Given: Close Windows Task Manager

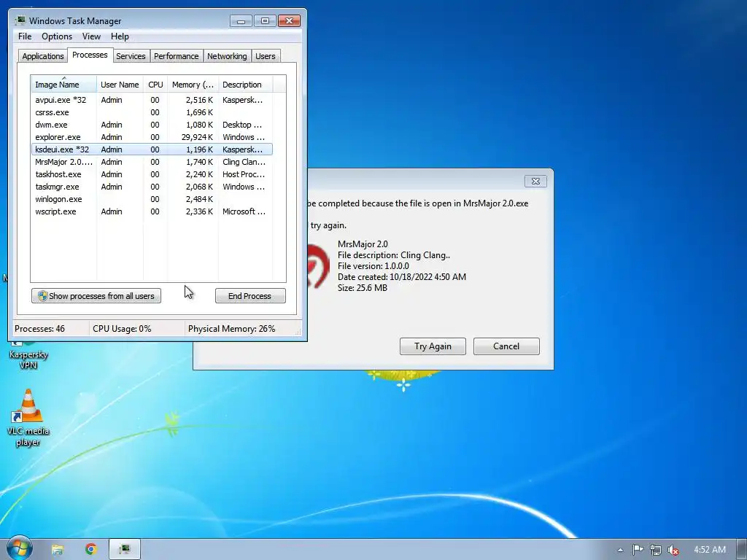Looking at the screenshot, I should click(x=289, y=21).
